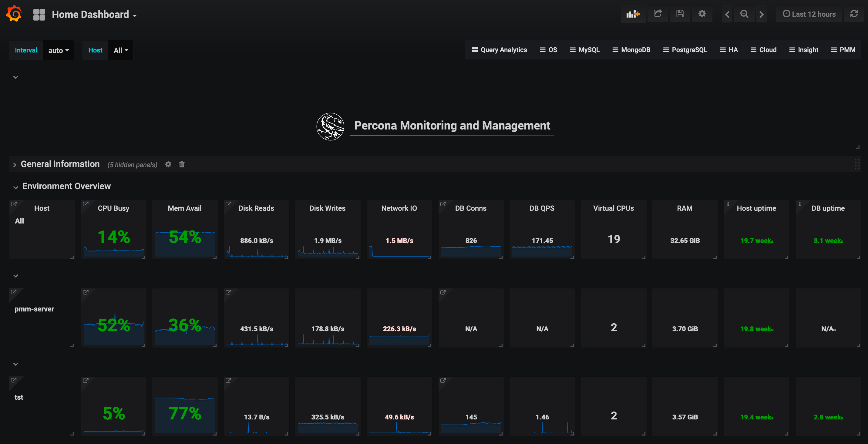Screen dimensions: 868x444
Task: Click the Save dashboard icon
Action: (x=680, y=14)
